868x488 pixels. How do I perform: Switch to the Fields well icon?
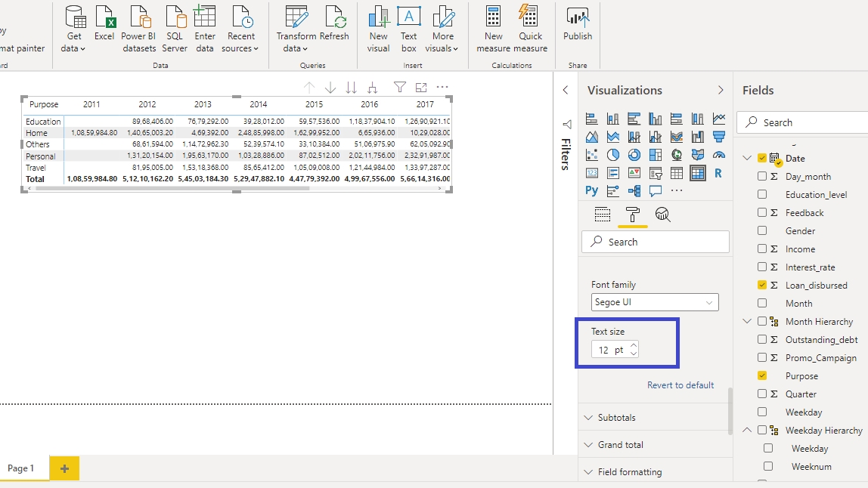coord(602,215)
